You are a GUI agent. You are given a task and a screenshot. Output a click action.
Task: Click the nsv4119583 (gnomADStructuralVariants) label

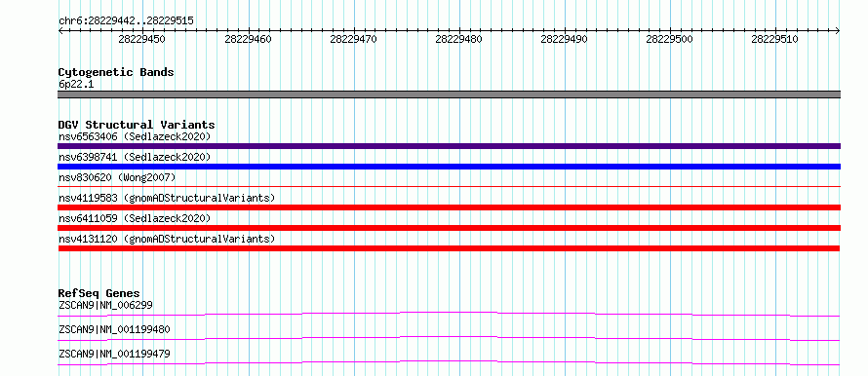(x=167, y=198)
